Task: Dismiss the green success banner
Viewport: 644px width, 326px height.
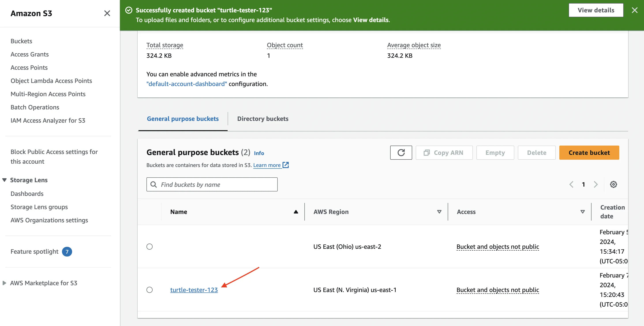Action: pyautogui.click(x=635, y=10)
